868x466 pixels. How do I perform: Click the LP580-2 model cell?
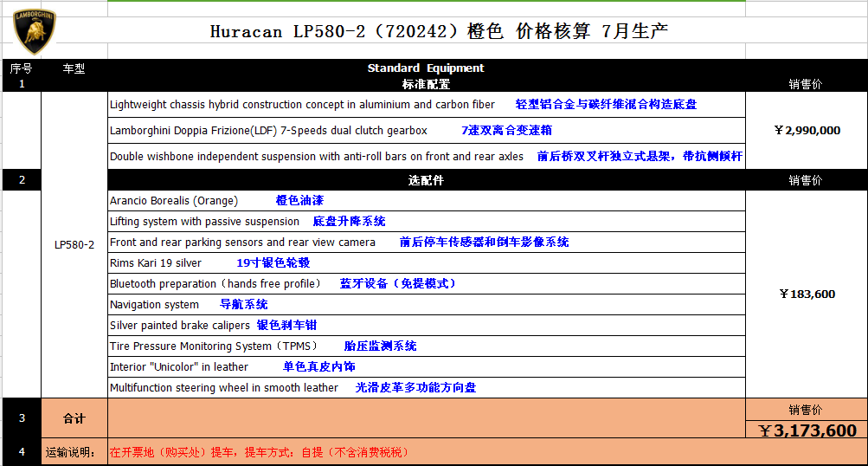[74, 244]
